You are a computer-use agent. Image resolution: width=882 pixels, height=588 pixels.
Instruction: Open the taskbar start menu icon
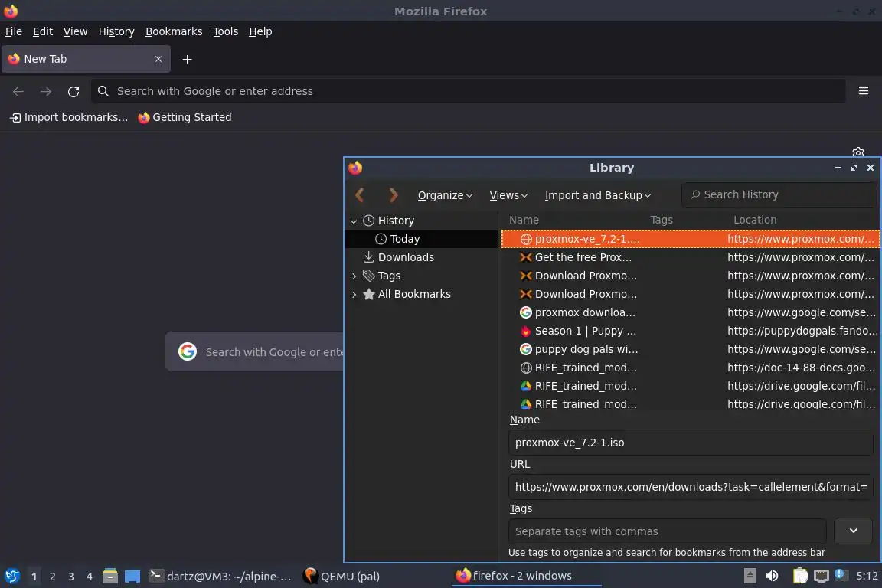pos(11,577)
